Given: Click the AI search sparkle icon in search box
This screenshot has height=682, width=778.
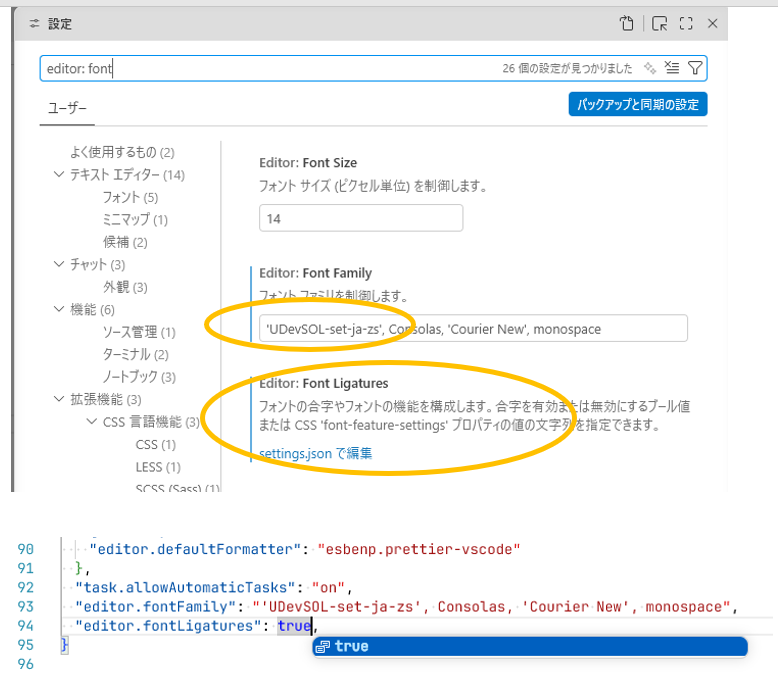Looking at the screenshot, I should coord(650,68).
